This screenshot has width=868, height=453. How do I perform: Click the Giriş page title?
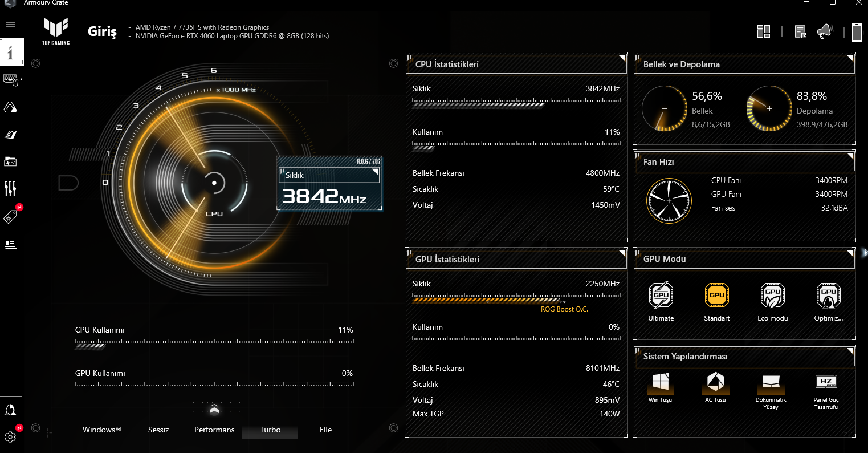pos(103,31)
